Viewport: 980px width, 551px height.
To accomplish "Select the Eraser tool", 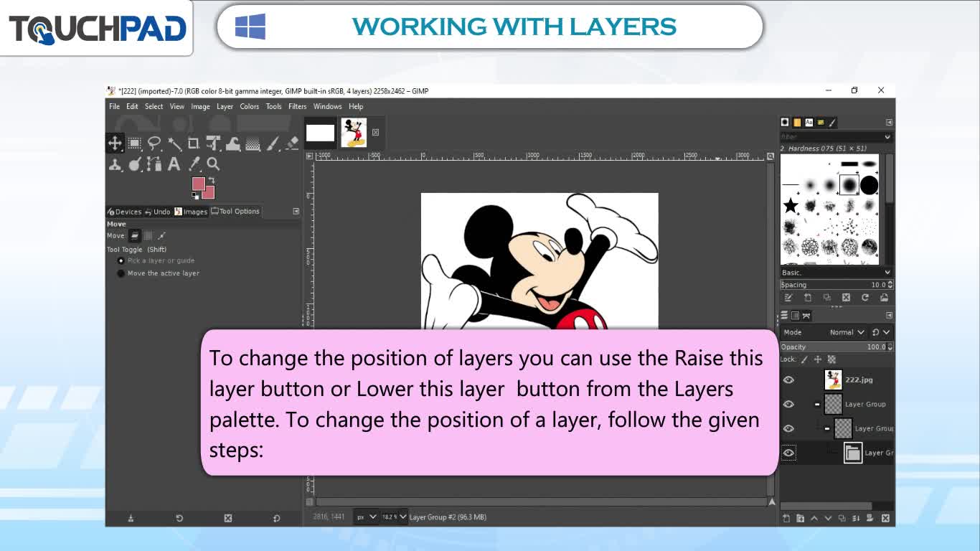I will point(292,143).
